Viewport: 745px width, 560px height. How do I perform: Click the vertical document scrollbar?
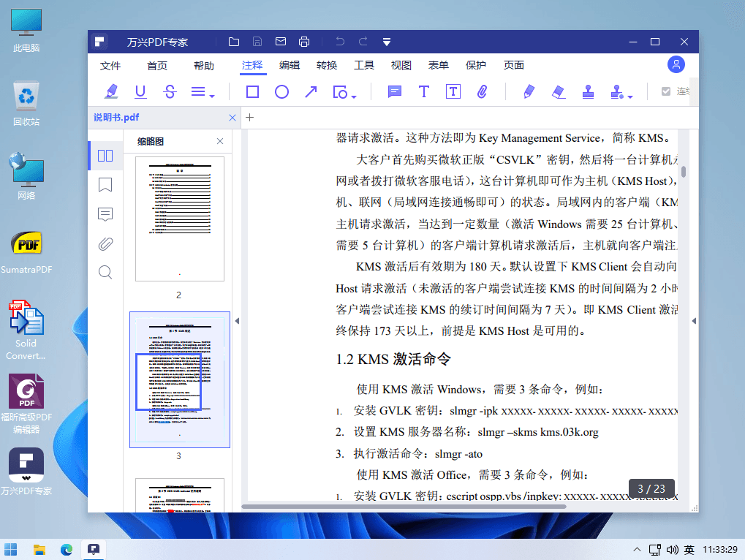(684, 171)
